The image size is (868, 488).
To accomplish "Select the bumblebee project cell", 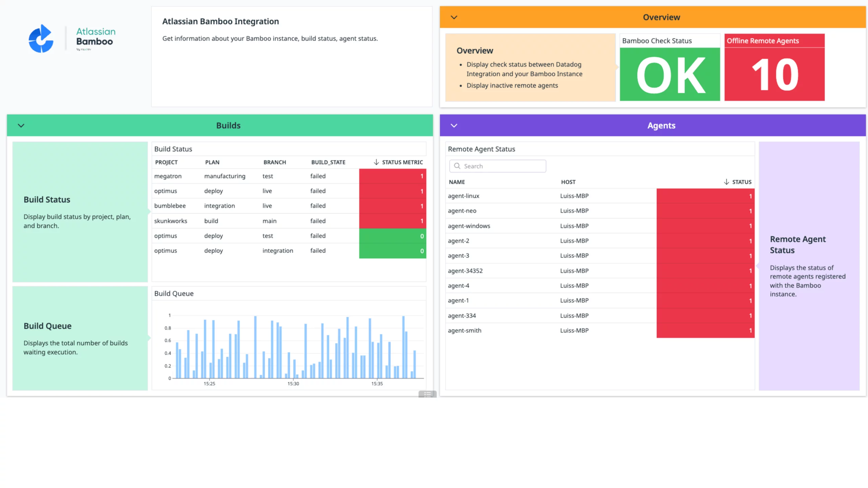I will (170, 206).
